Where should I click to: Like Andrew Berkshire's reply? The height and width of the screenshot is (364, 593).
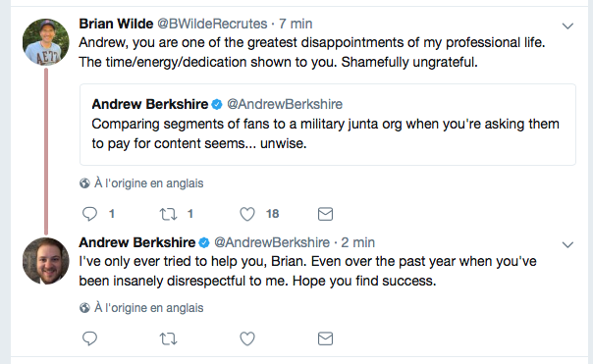point(247,338)
